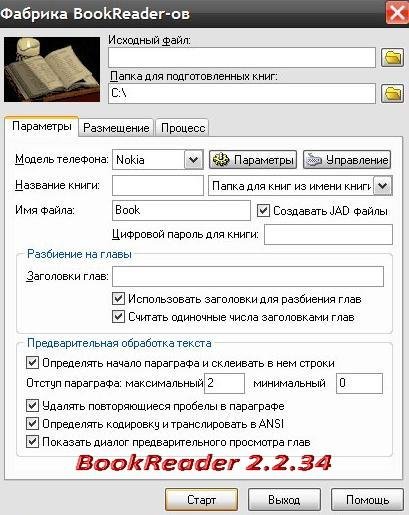409x515 pixels.
Task: Switch to the Процесс tab
Action: pyautogui.click(x=183, y=128)
